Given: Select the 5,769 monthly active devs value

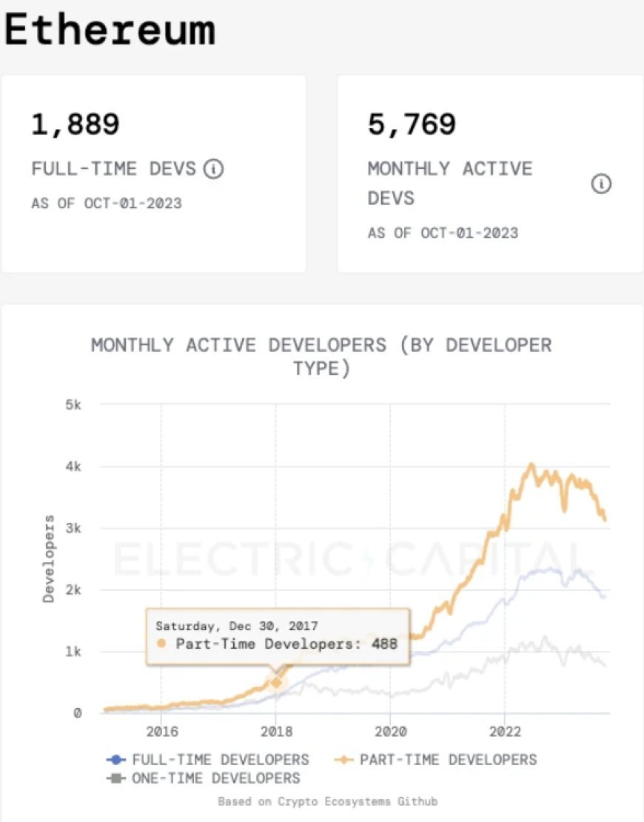Looking at the screenshot, I should pyautogui.click(x=412, y=124).
